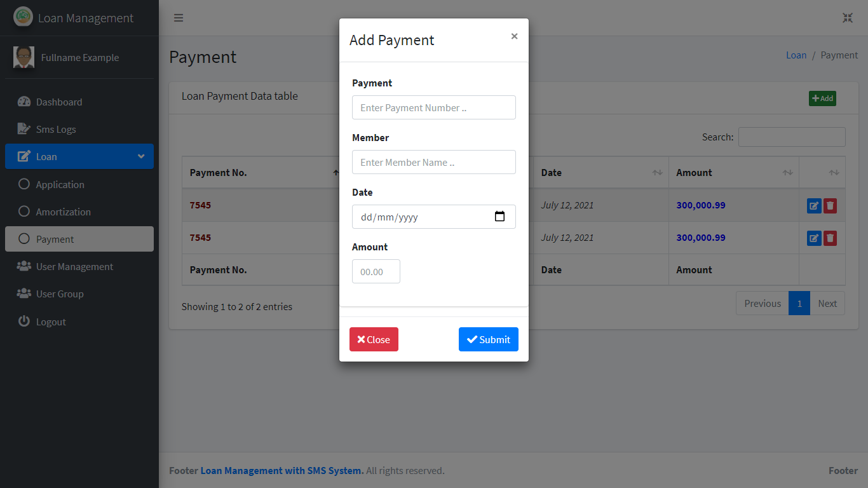Select the Logout menu item
Image resolution: width=868 pixels, height=488 pixels.
tap(79, 322)
